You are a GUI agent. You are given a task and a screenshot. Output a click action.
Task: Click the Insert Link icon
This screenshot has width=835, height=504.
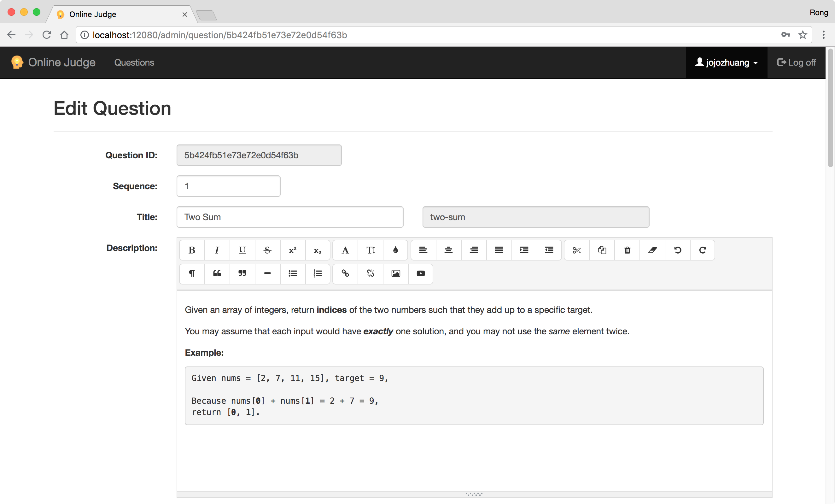pyautogui.click(x=345, y=274)
